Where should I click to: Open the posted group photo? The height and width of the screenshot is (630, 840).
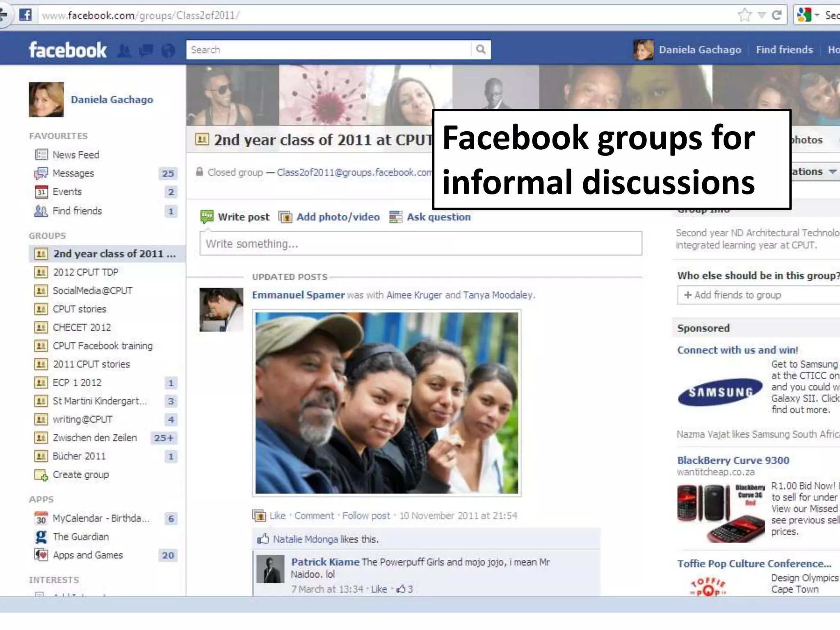click(x=387, y=403)
